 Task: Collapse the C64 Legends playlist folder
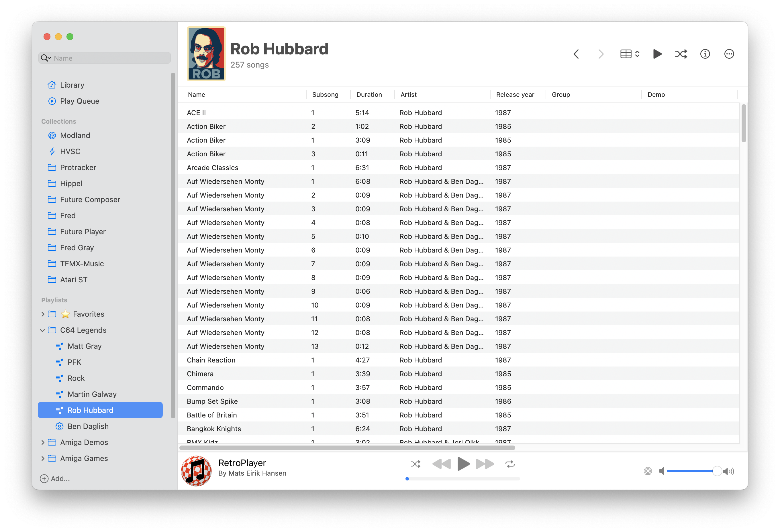pyautogui.click(x=43, y=330)
